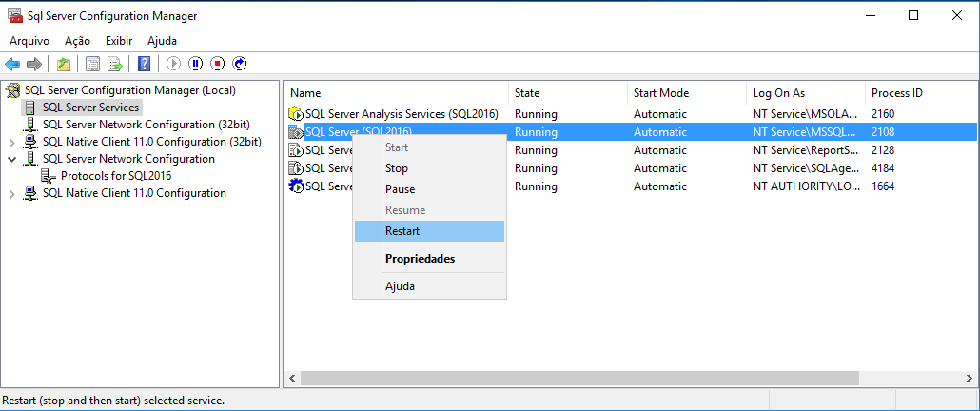The image size is (980, 411).
Task: Click the horizontal scrollbar right arrow
Action: tap(970, 378)
